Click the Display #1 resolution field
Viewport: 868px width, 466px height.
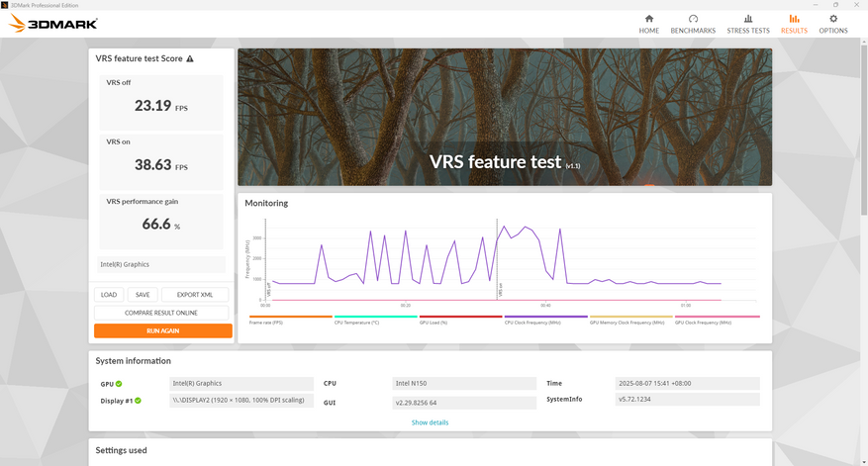click(241, 400)
